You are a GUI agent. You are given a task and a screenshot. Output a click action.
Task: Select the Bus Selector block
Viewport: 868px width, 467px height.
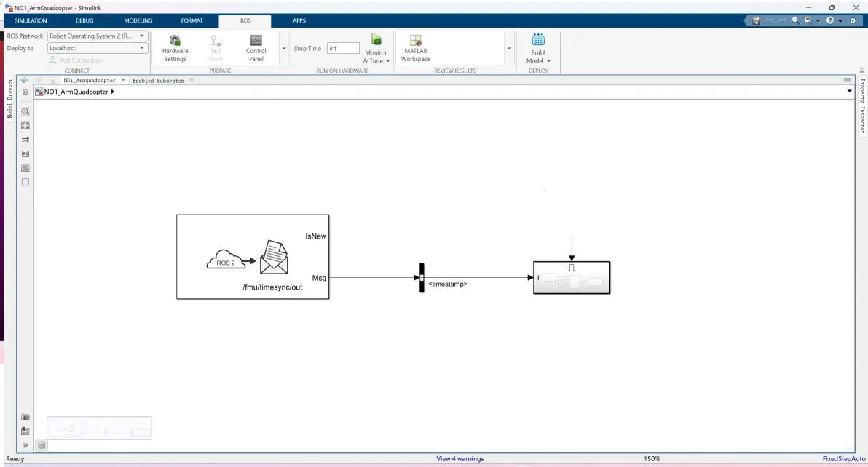(x=422, y=277)
